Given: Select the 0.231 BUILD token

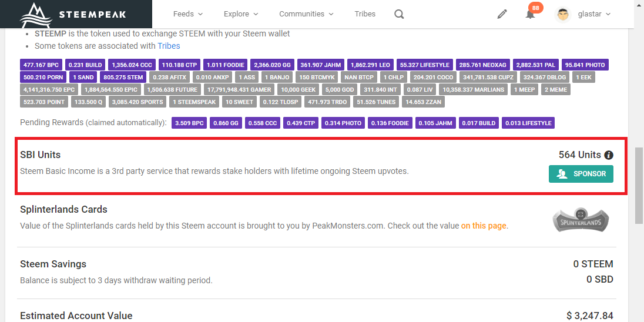Looking at the screenshot, I should click(85, 65).
